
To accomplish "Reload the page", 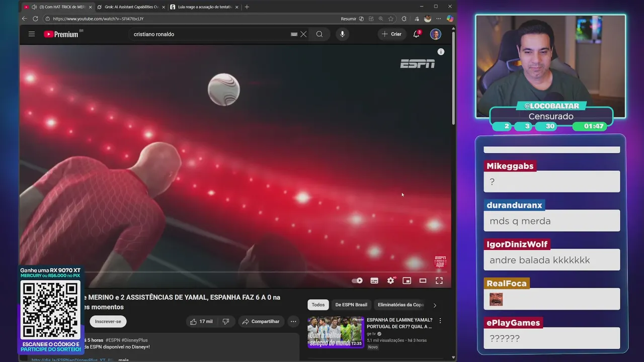I will click(x=35, y=19).
